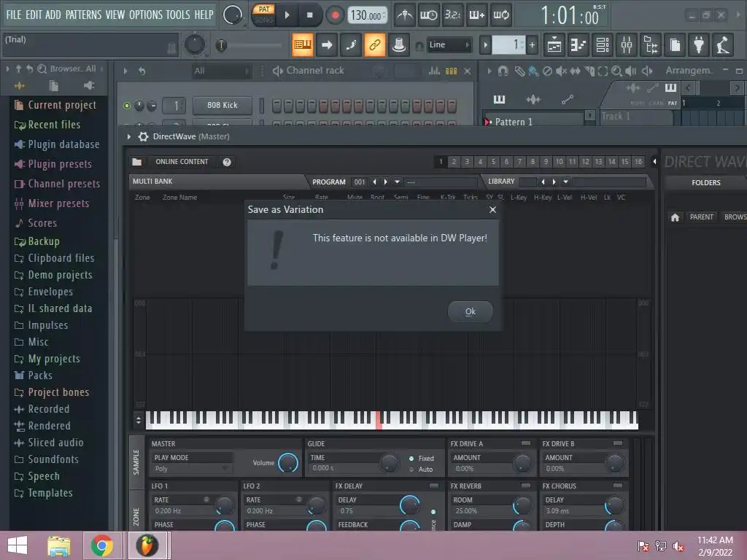Close the Save as Variation dialog
747x560 pixels.
point(492,209)
